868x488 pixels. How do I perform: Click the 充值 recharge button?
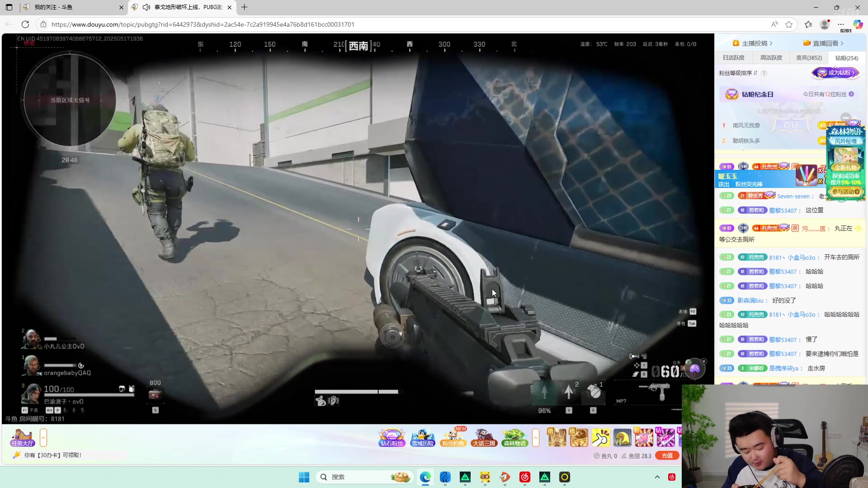click(667, 456)
